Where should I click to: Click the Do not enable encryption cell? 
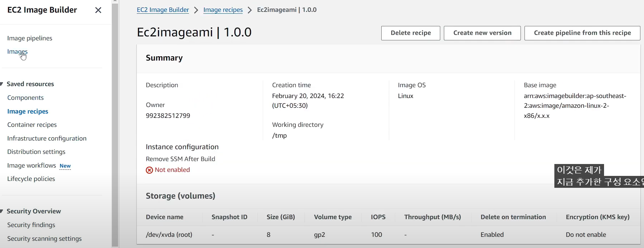(x=586, y=235)
